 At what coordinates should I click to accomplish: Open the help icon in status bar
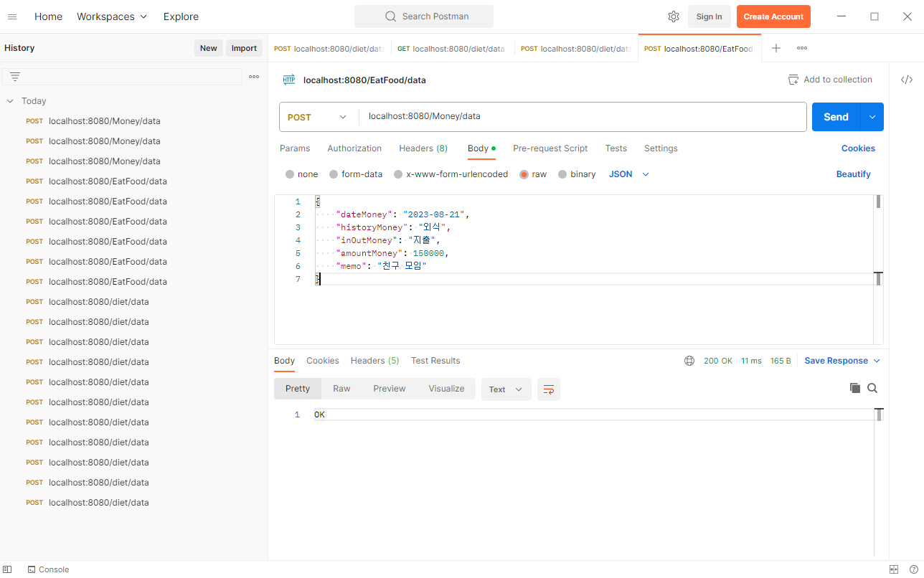point(913,569)
